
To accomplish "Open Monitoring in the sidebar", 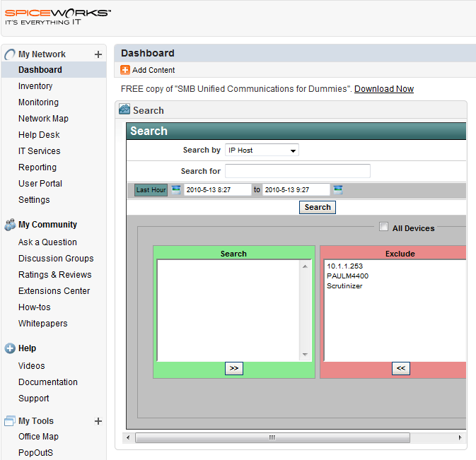I will pos(39,102).
